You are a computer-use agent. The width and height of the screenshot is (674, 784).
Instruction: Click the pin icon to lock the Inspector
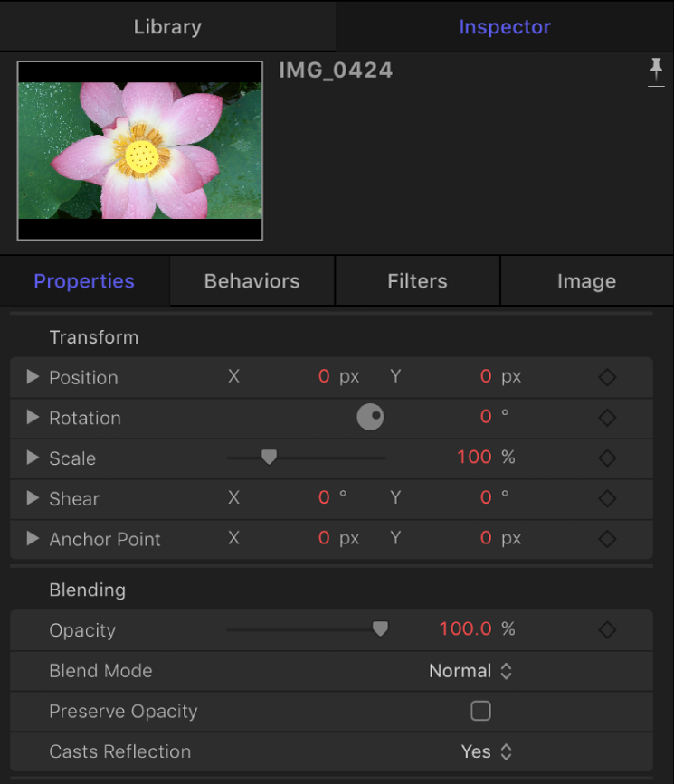(656, 71)
